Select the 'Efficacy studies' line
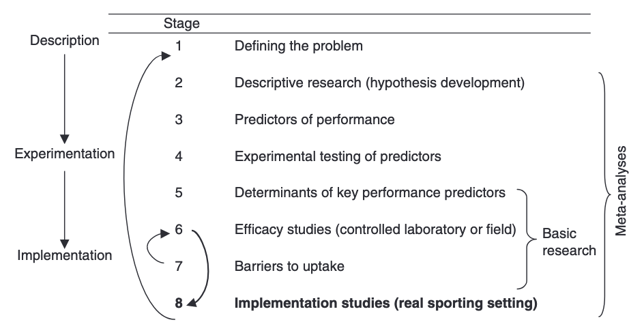 pyautogui.click(x=375, y=229)
